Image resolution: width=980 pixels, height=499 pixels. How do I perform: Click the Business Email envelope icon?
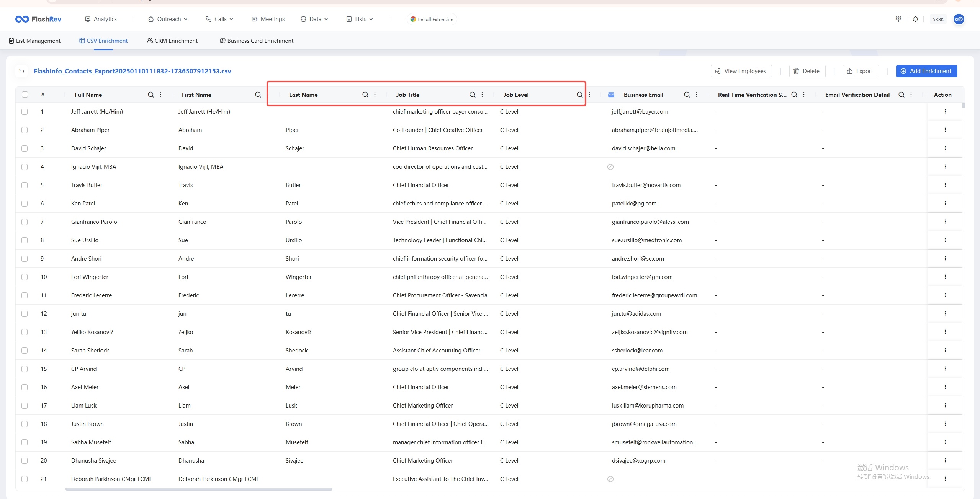pyautogui.click(x=611, y=95)
